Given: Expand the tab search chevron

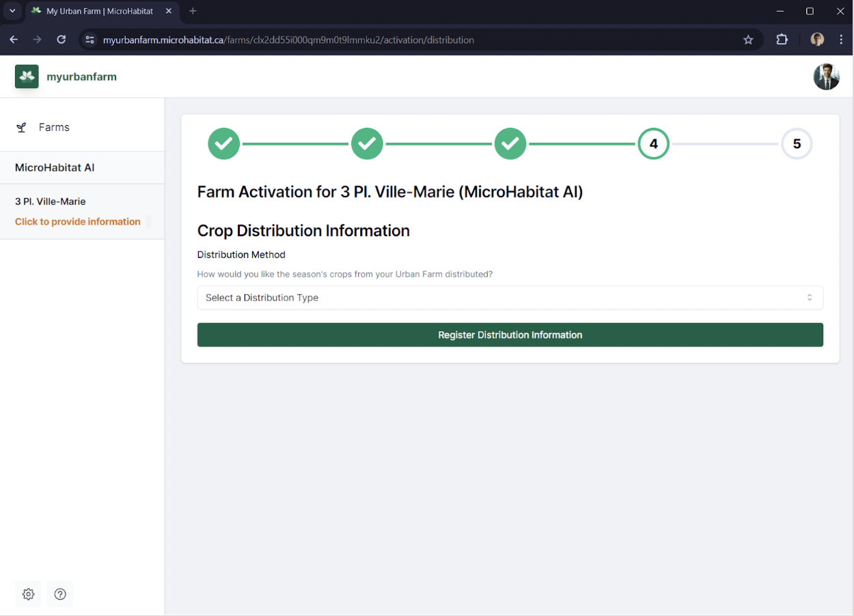Looking at the screenshot, I should coord(12,11).
